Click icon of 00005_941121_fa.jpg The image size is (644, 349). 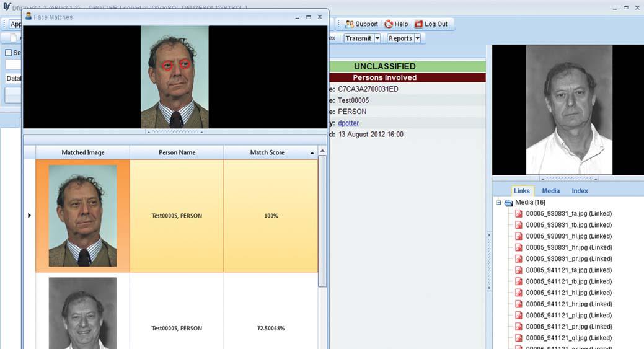tap(519, 270)
